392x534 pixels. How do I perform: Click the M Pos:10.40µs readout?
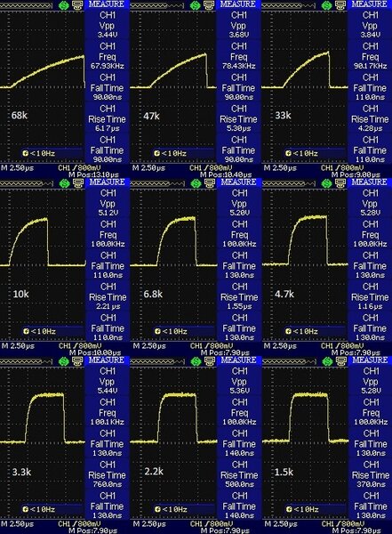click(x=226, y=175)
